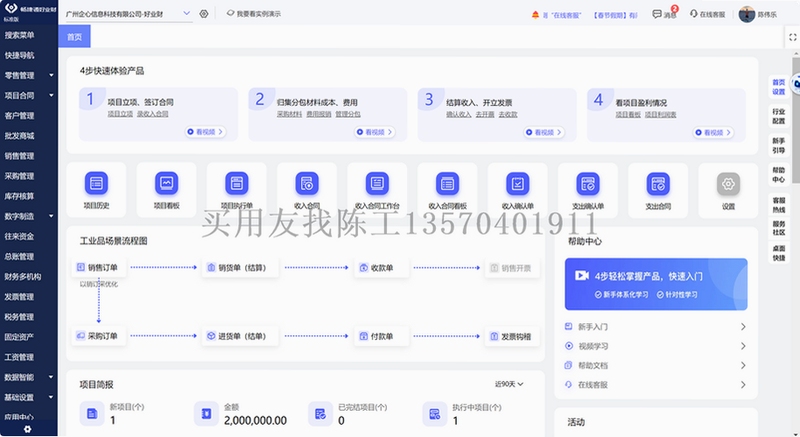Open the 收入合同 shortcut icon
800x437 pixels.
click(x=307, y=184)
